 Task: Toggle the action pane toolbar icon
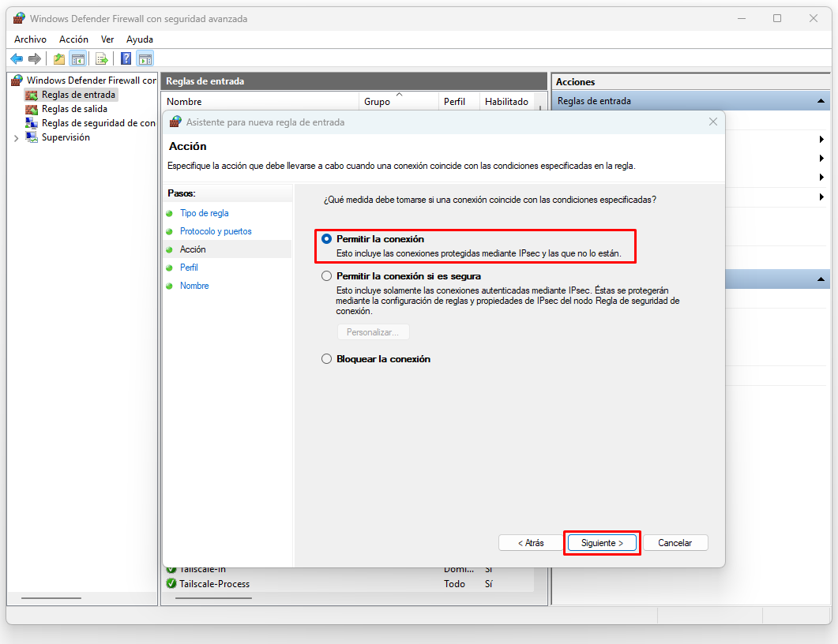pos(145,58)
